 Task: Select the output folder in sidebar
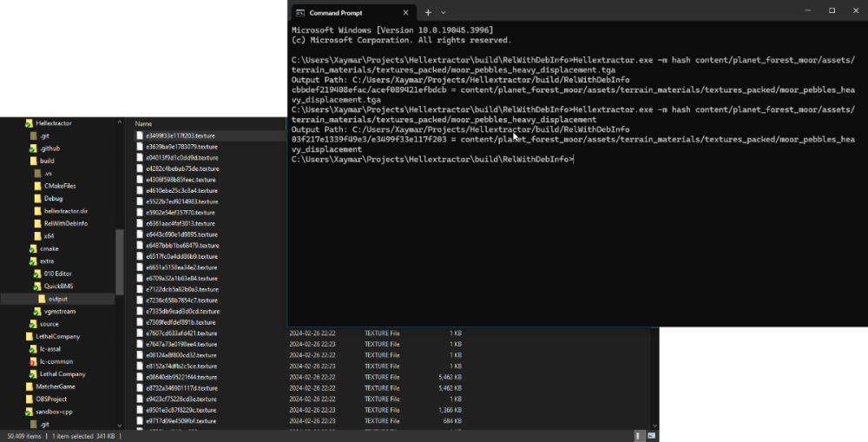(57, 299)
